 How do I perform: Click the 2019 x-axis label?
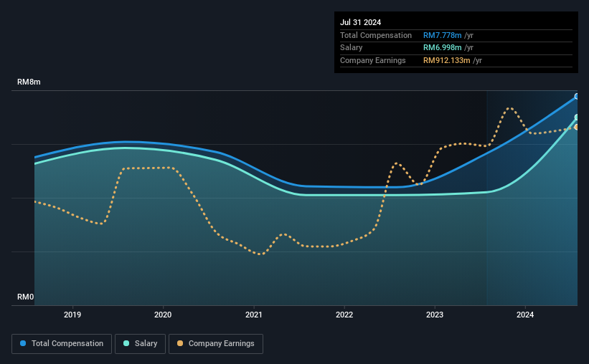tap(72, 315)
